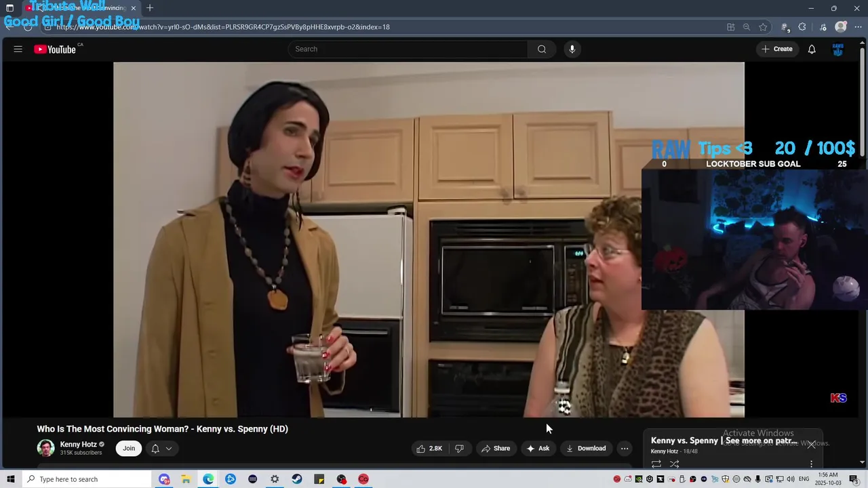Open a new browser tab

click(150, 8)
